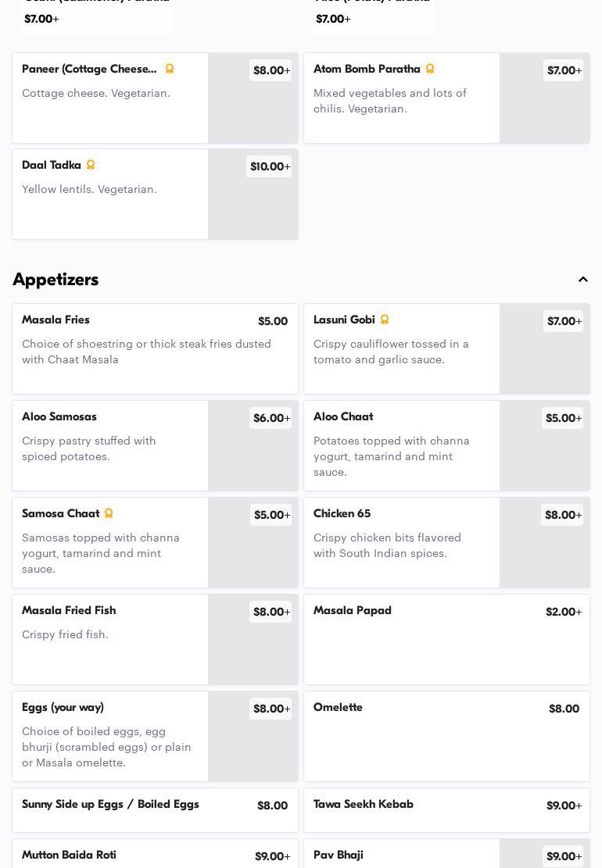
Task: Select Tawa Seekh Kebab item
Action: 446,809
